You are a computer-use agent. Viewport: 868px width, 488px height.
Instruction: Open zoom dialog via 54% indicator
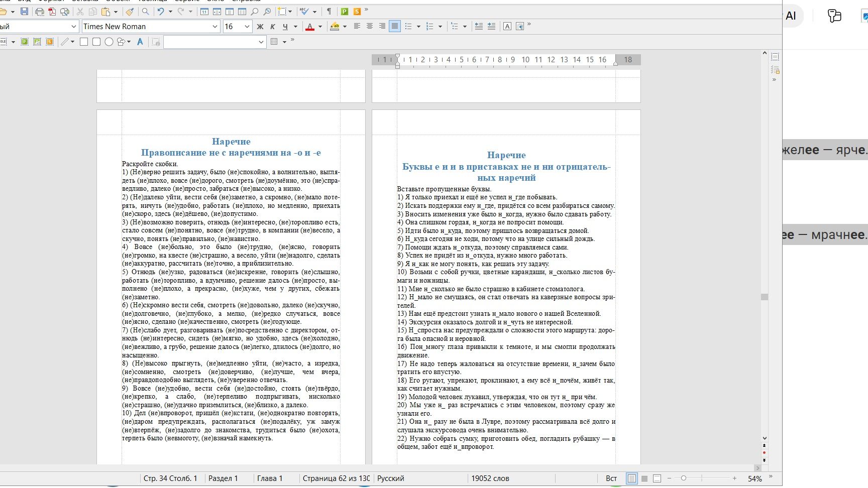754,478
